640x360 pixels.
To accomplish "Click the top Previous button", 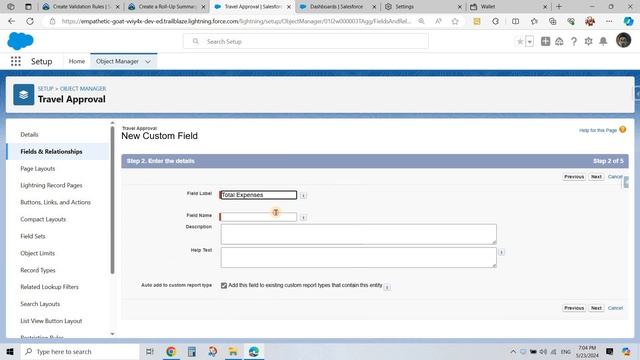I will click(574, 177).
